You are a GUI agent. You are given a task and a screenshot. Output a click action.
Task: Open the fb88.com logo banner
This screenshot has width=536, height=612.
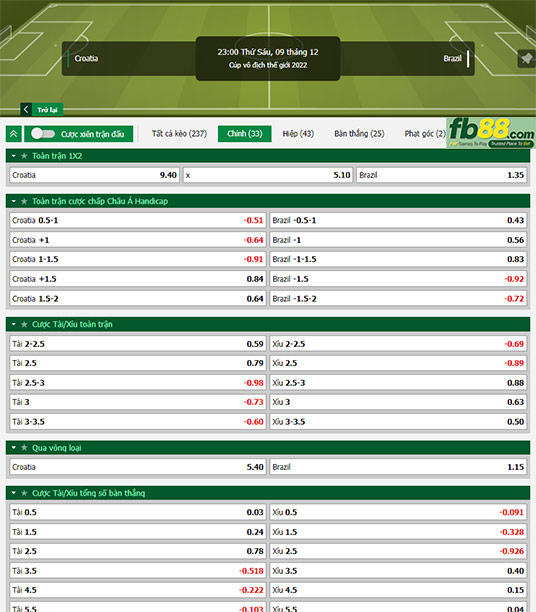(491, 133)
